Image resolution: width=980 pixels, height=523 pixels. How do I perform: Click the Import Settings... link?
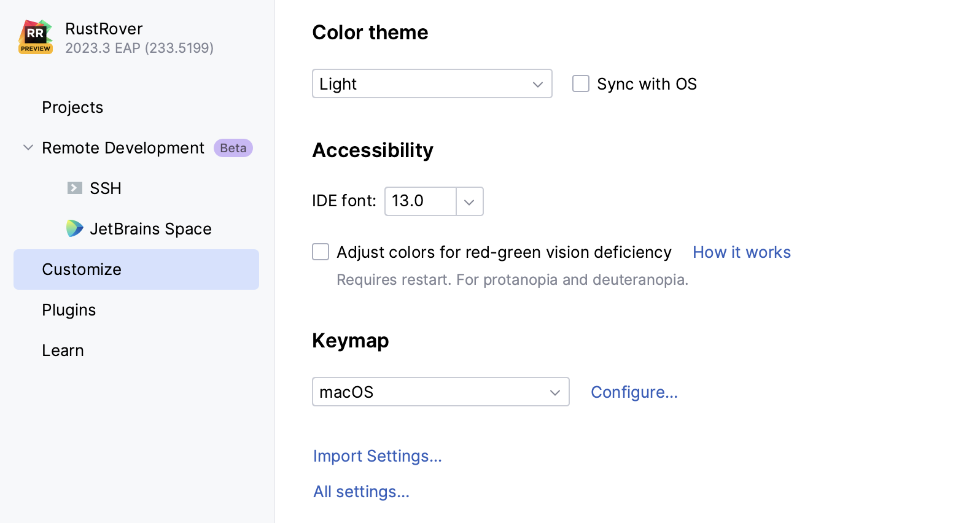coord(377,456)
